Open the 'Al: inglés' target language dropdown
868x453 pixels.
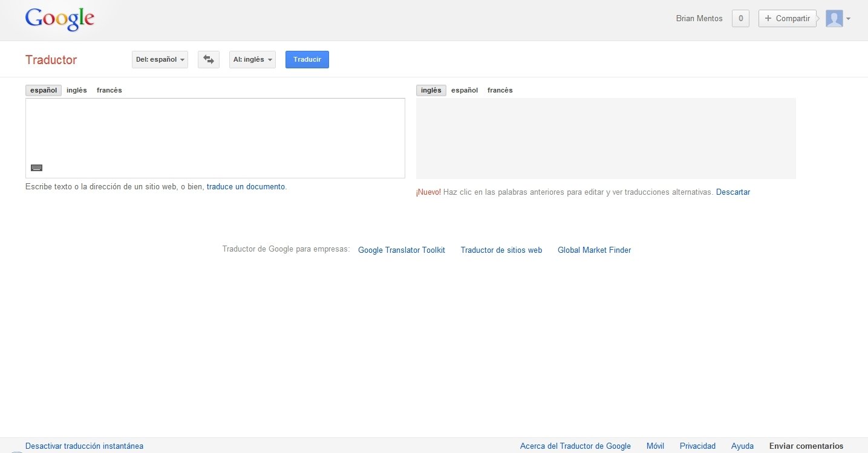point(252,59)
